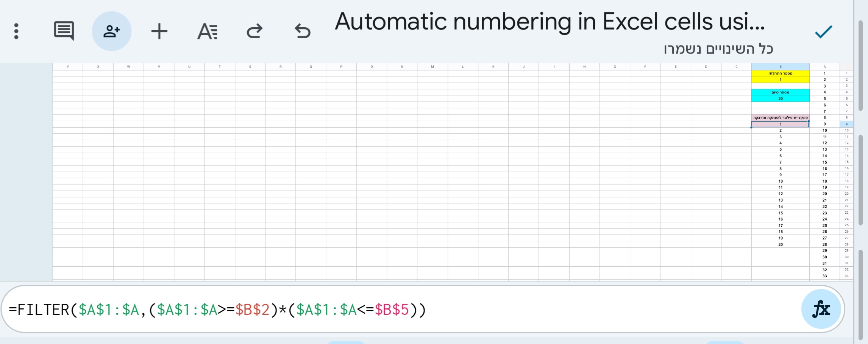Screen dimensions: 868x344
Task: Rename the spreadsheet title
Action: tap(549, 22)
